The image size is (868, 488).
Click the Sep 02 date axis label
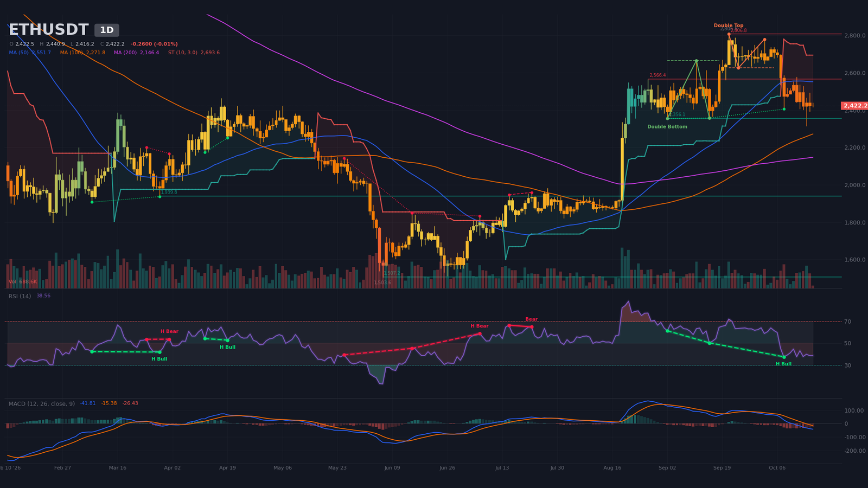coord(667,468)
